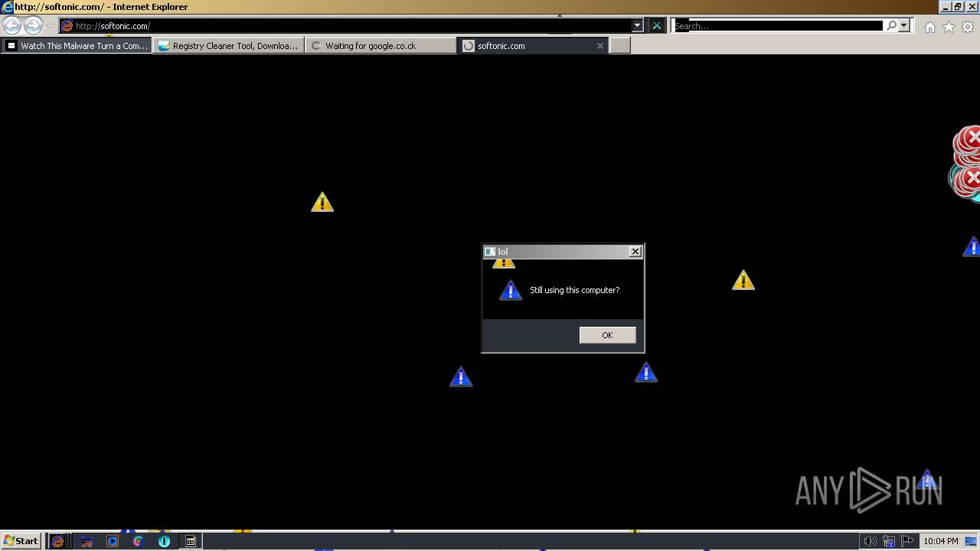Viewport: 980px width, 551px height.
Task: Close the softonic.com tab
Action: point(600,46)
